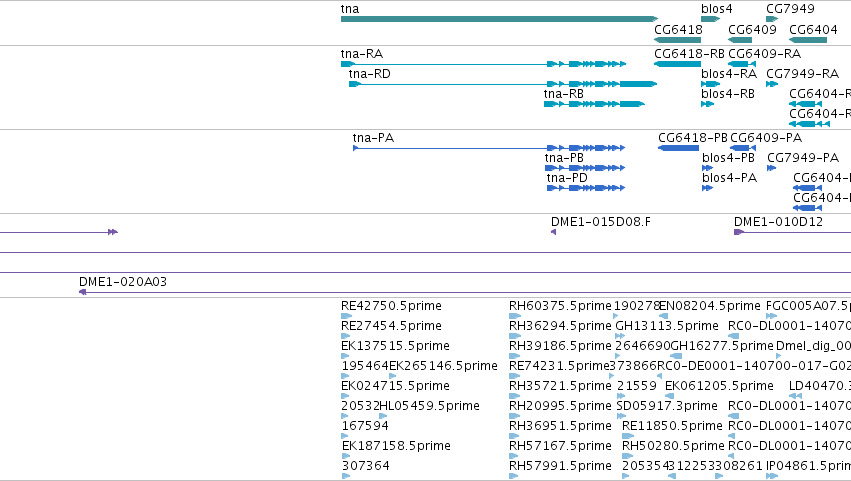This screenshot has height=481, width=851.
Task: Click the tna-PA protein label
Action: [x=373, y=138]
